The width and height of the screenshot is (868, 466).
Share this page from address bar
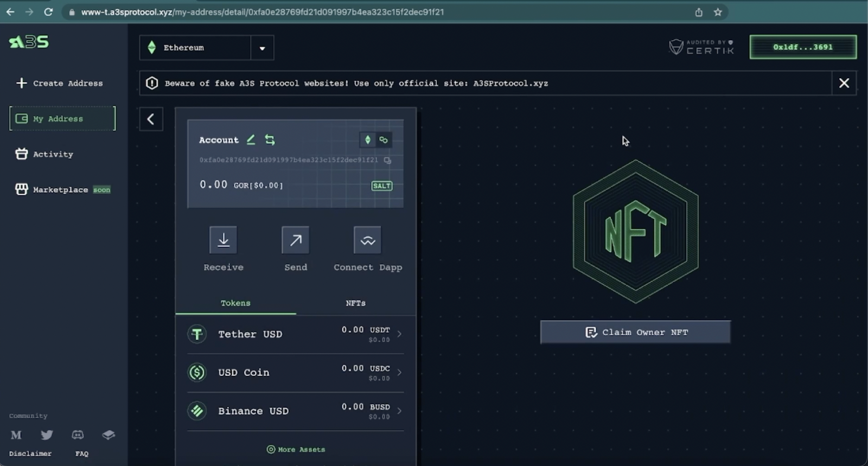tap(699, 12)
